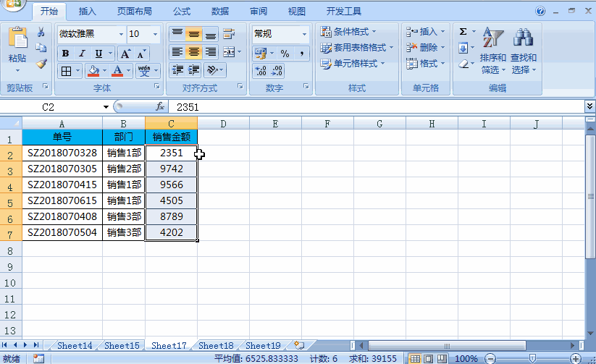The height and width of the screenshot is (364, 596).
Task: Switch to the 公式 ribbon tab
Action: tap(182, 12)
